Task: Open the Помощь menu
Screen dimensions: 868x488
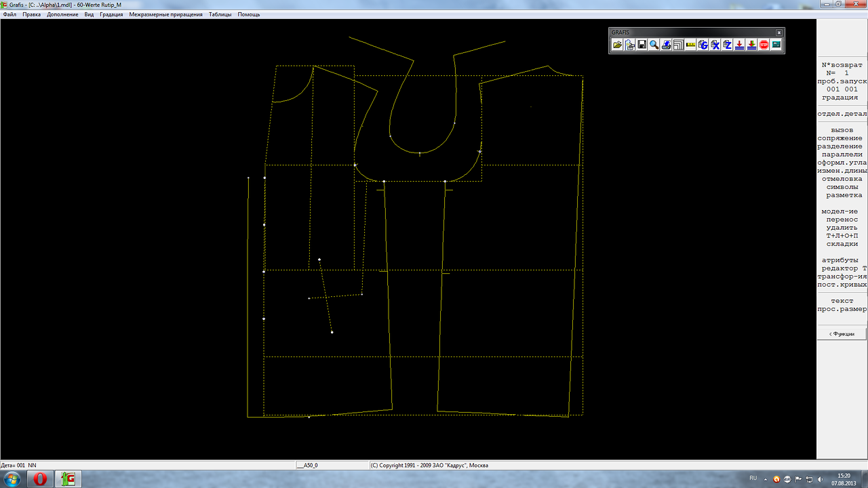Action: pos(249,14)
